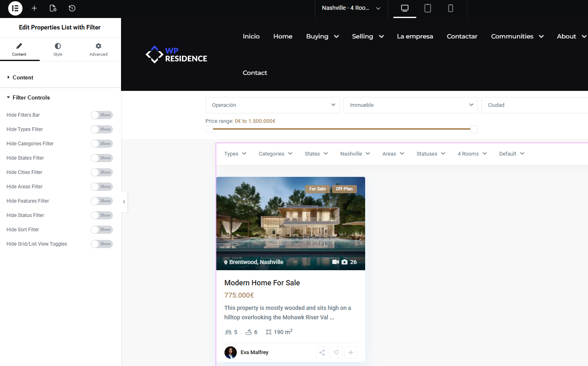Add listing to favorites heart icon
The height and width of the screenshot is (366, 588).
337,352
